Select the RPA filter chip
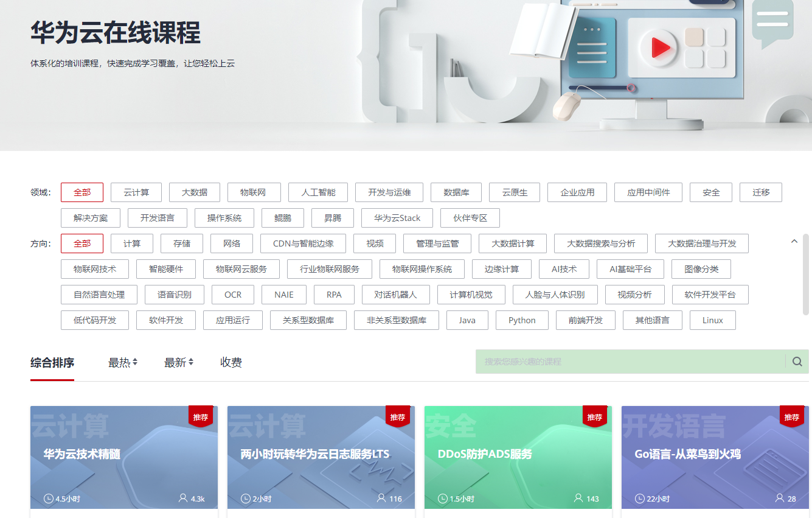 click(x=334, y=295)
